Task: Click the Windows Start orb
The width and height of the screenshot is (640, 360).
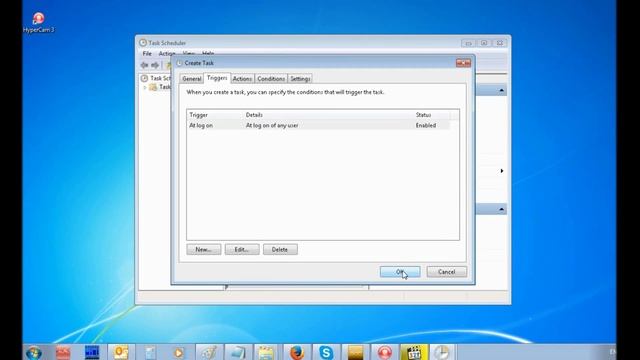Action: point(34,352)
